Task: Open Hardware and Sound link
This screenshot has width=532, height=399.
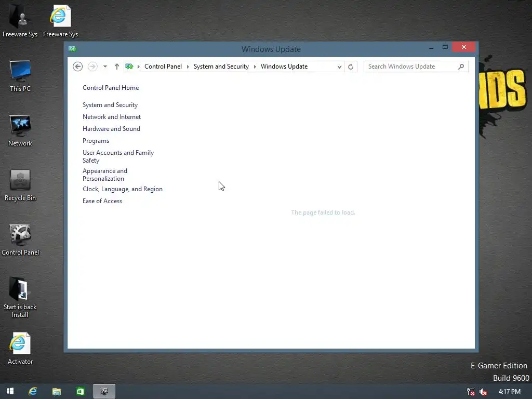Action: (111, 129)
